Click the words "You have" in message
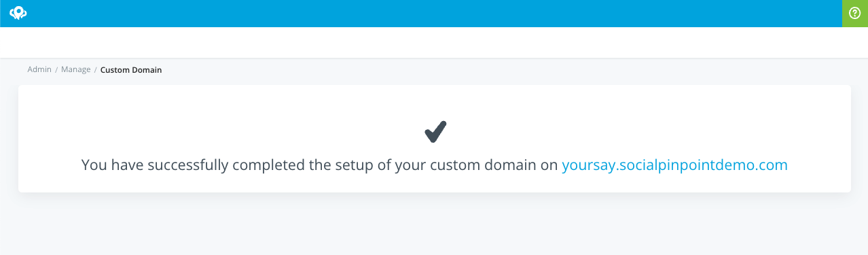The image size is (868, 255). coord(111,165)
